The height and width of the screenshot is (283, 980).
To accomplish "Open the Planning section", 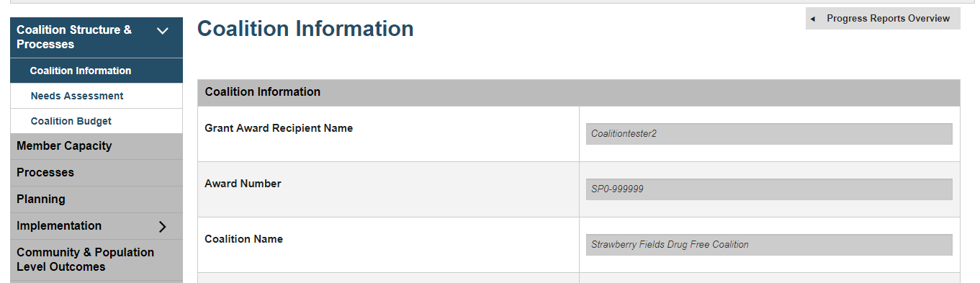I will [x=96, y=199].
